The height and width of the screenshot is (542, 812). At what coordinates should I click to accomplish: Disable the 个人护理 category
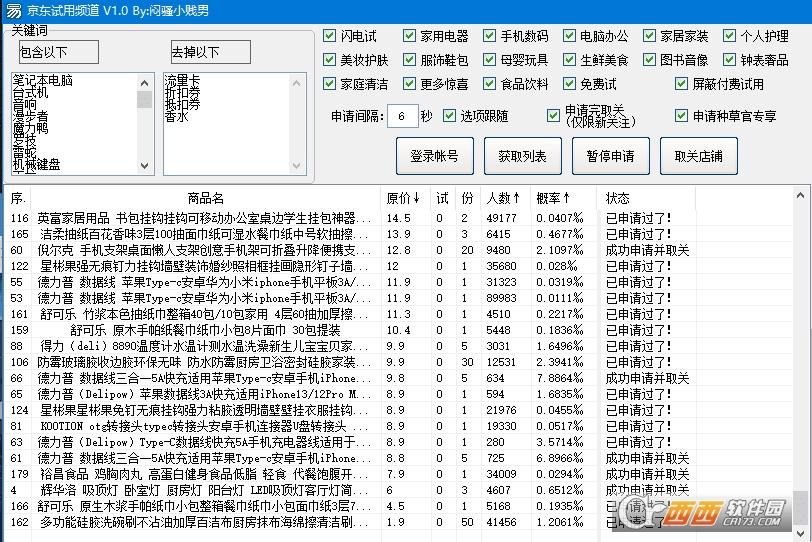pos(729,36)
